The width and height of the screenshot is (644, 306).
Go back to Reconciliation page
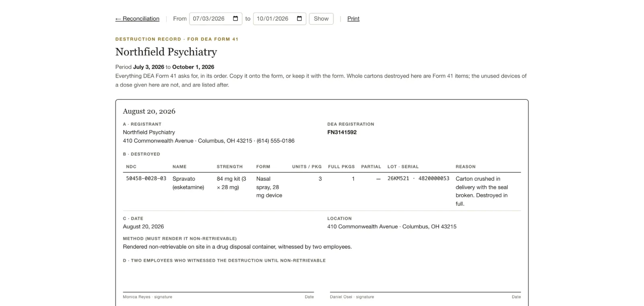click(x=137, y=19)
